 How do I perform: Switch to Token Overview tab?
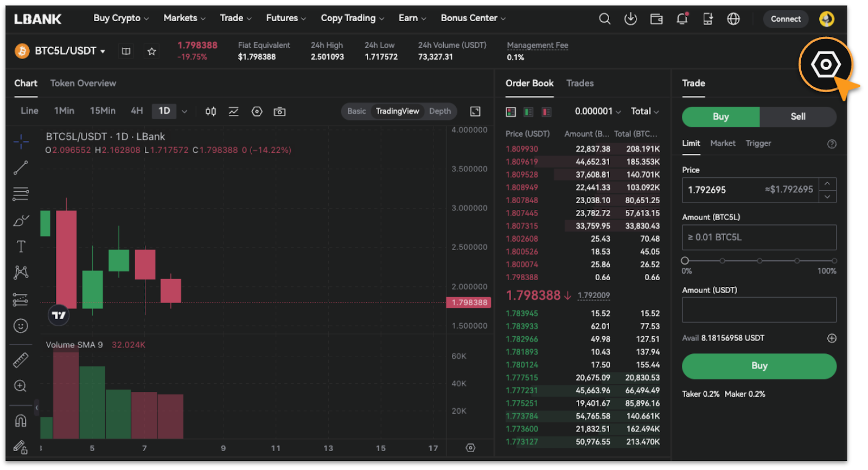click(83, 83)
